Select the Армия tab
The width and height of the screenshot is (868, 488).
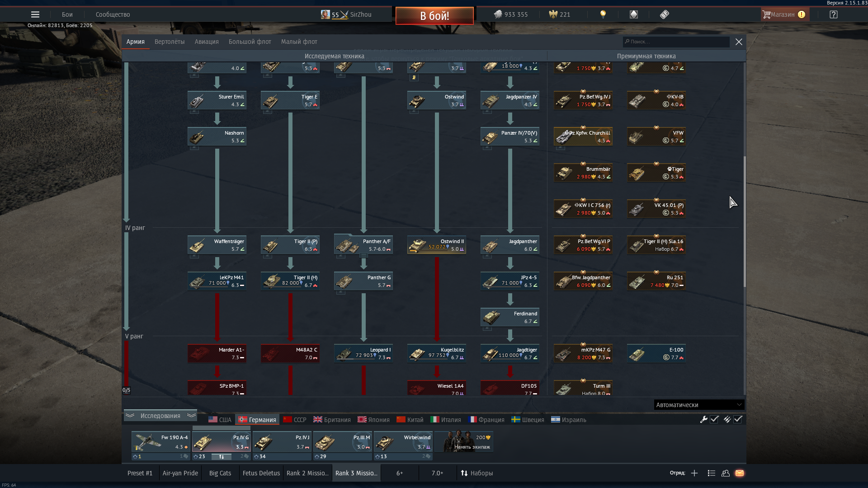136,42
